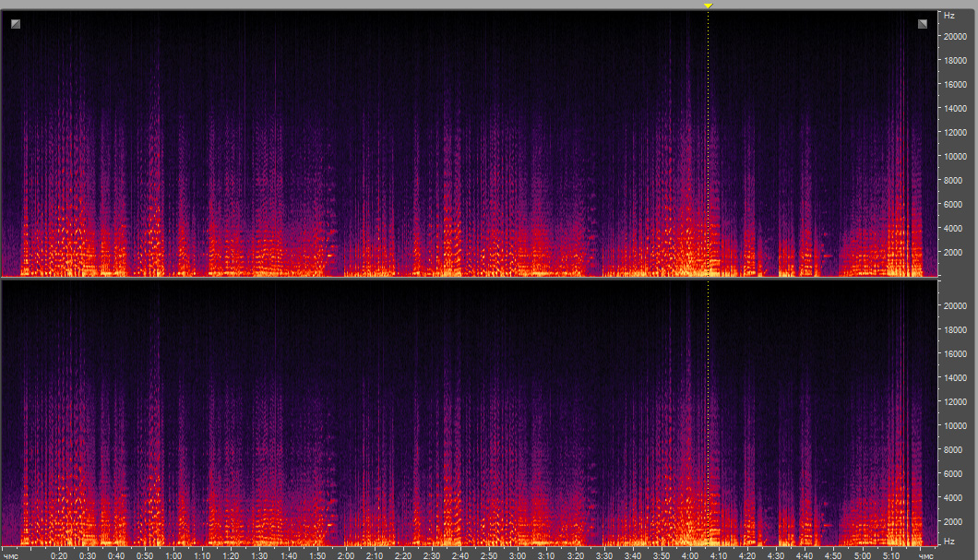Click the 0:20 mark on the time ruler
This screenshot has width=978, height=560.
pyautogui.click(x=59, y=555)
